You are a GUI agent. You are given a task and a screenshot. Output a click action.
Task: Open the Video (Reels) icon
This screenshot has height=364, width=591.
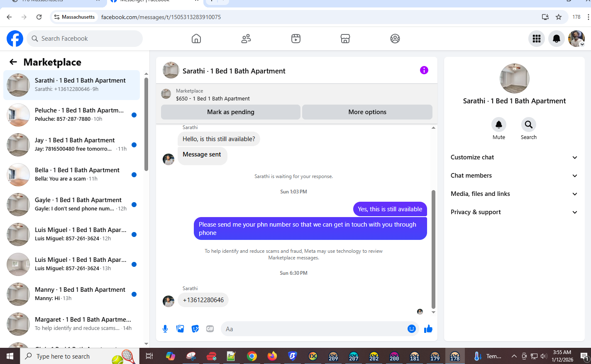296,39
